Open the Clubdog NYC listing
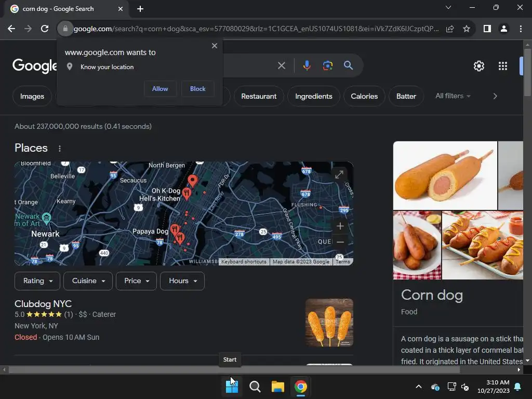Viewport: 532px width, 399px height. (43, 303)
